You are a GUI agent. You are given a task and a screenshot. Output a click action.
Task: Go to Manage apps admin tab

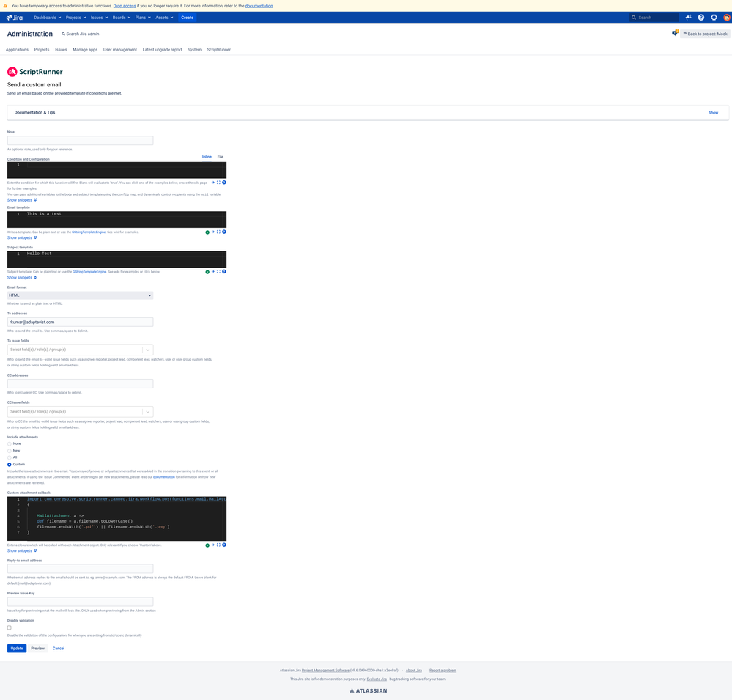(85, 50)
